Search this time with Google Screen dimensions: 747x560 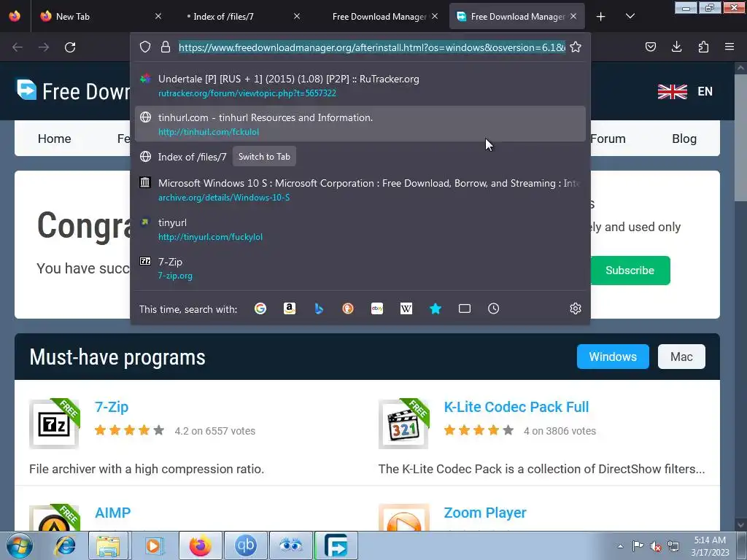[260, 308]
